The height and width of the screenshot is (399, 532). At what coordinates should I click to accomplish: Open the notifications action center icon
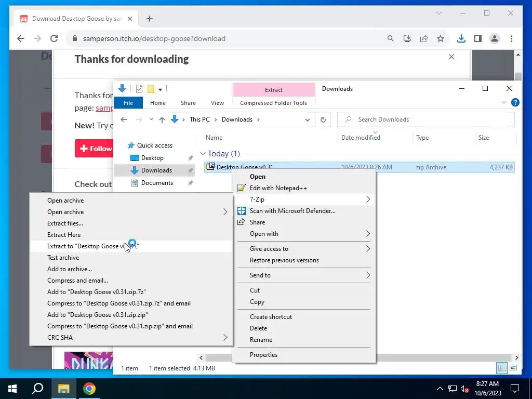515,389
